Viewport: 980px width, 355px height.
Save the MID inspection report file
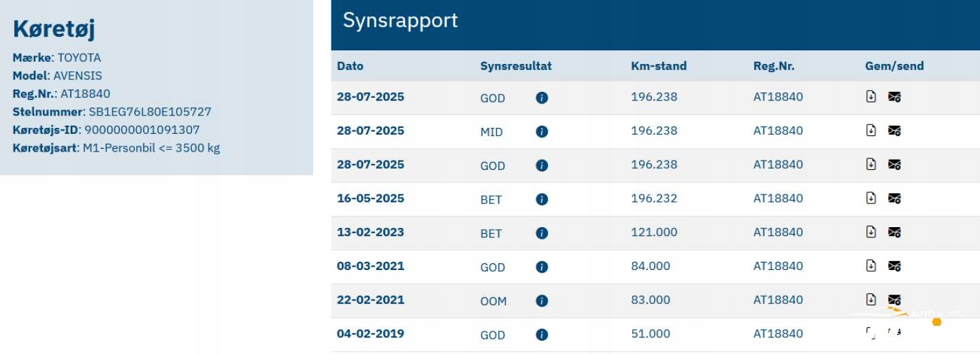pos(871,131)
